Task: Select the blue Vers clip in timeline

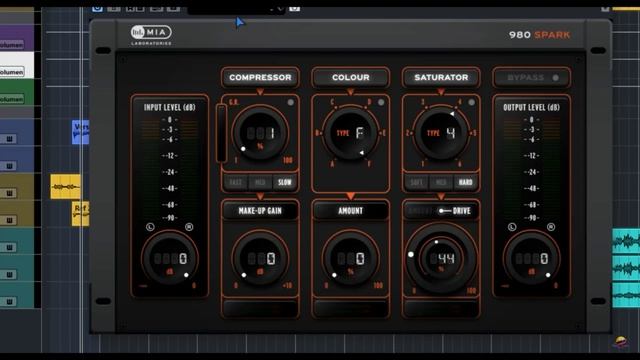Action: pyautogui.click(x=80, y=132)
